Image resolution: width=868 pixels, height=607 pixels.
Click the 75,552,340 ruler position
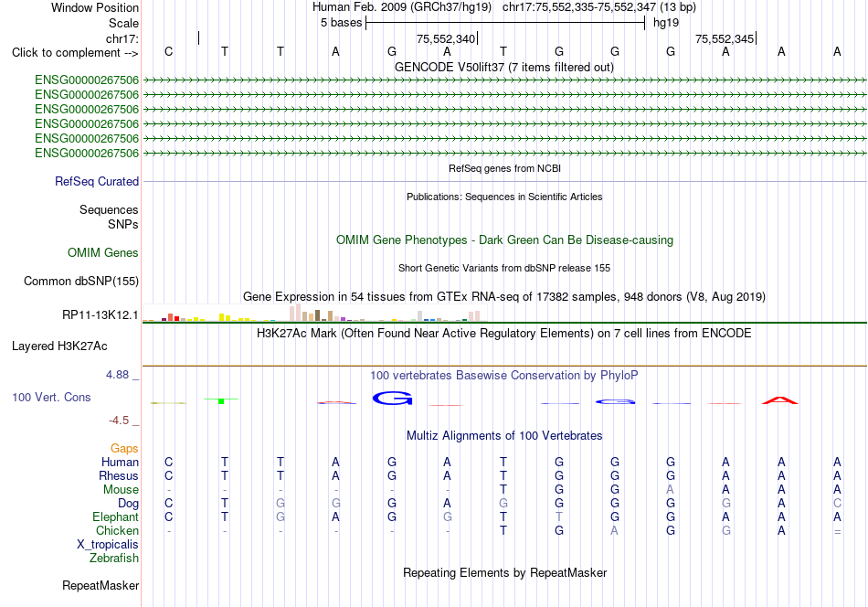pyautogui.click(x=446, y=38)
